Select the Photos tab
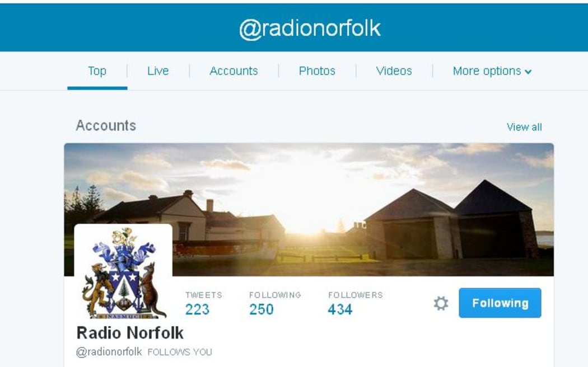Image resolution: width=588 pixels, height=367 pixels. tap(317, 71)
